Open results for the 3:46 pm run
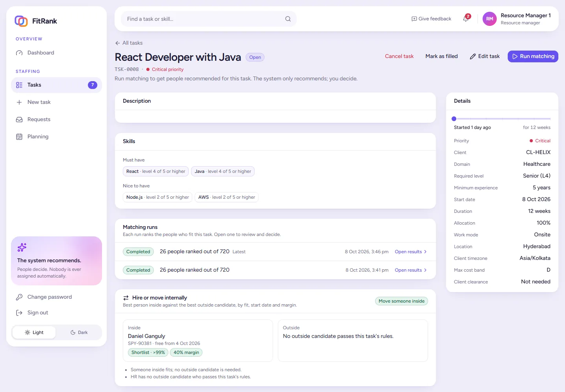The image size is (565, 392). (410, 252)
